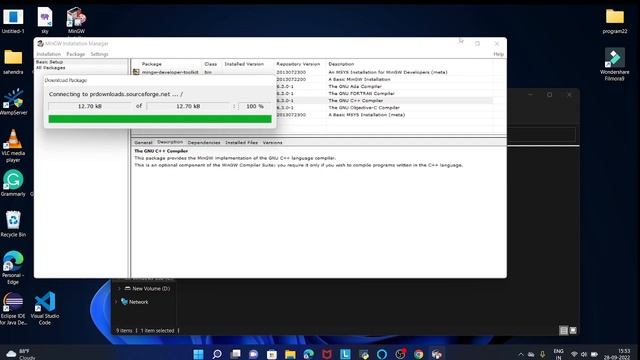
Task: Open File Explorer from the taskbar
Action: [x=290, y=354]
